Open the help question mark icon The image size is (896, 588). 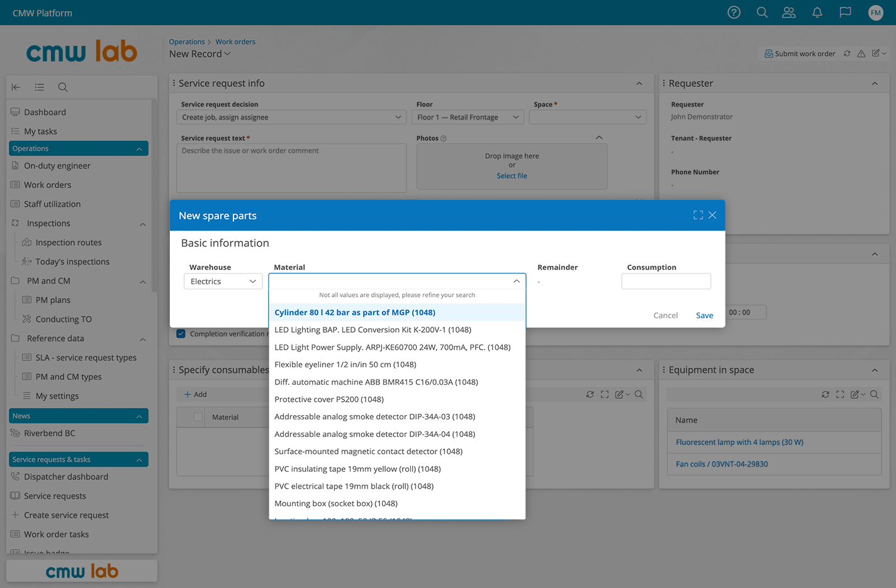(734, 13)
